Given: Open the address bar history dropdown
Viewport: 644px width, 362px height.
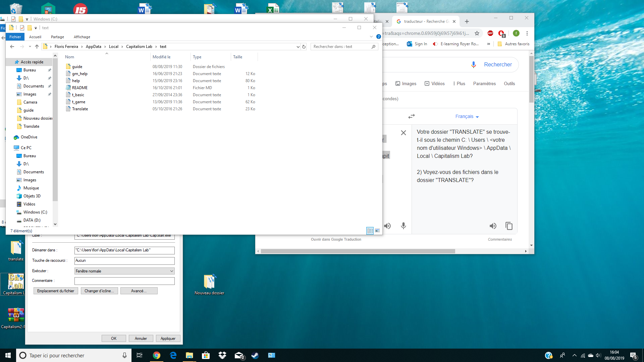Looking at the screenshot, I should point(298,47).
